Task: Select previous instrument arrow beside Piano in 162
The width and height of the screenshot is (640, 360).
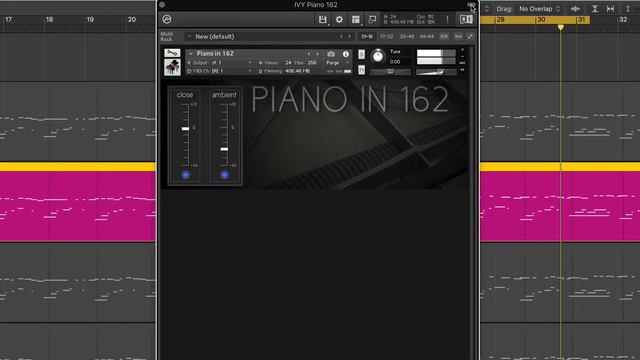Action: [309, 54]
